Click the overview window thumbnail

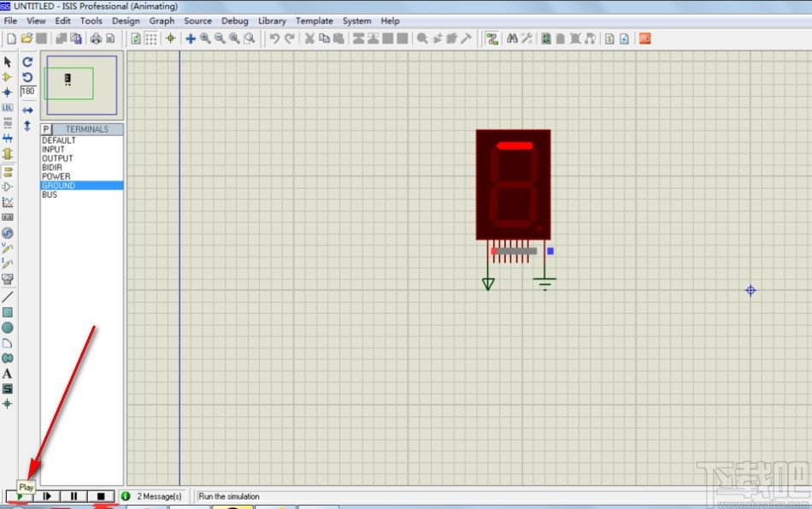coord(81,84)
